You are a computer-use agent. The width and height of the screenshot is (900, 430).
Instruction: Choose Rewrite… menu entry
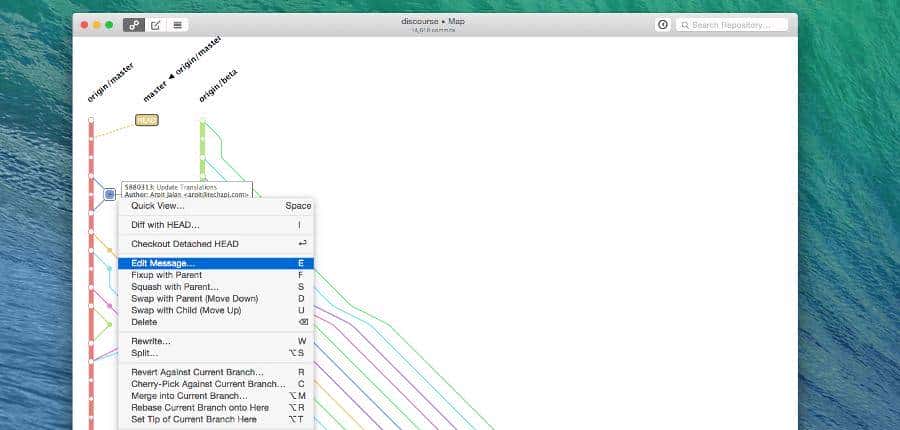tap(216, 341)
